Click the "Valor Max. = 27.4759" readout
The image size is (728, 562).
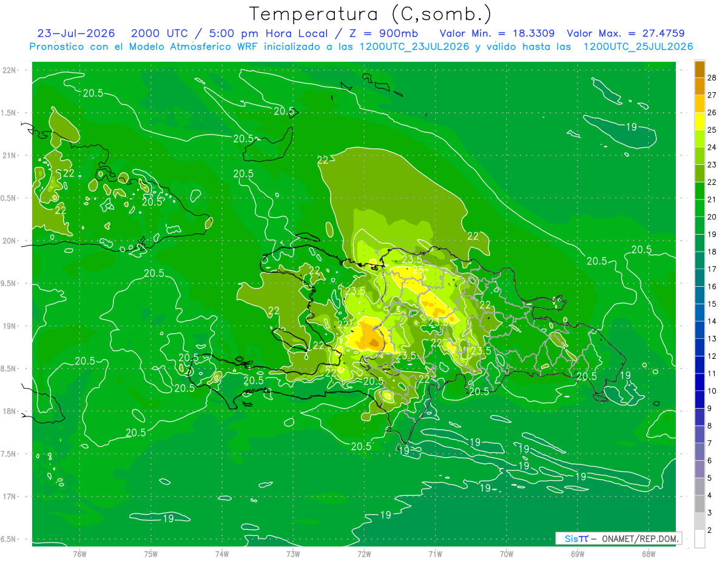(625, 33)
